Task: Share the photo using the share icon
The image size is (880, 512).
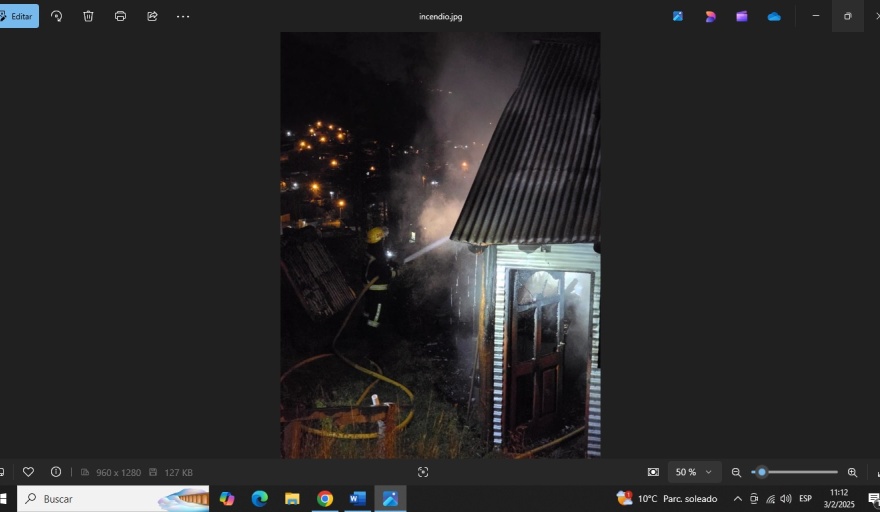Action: coord(152,16)
